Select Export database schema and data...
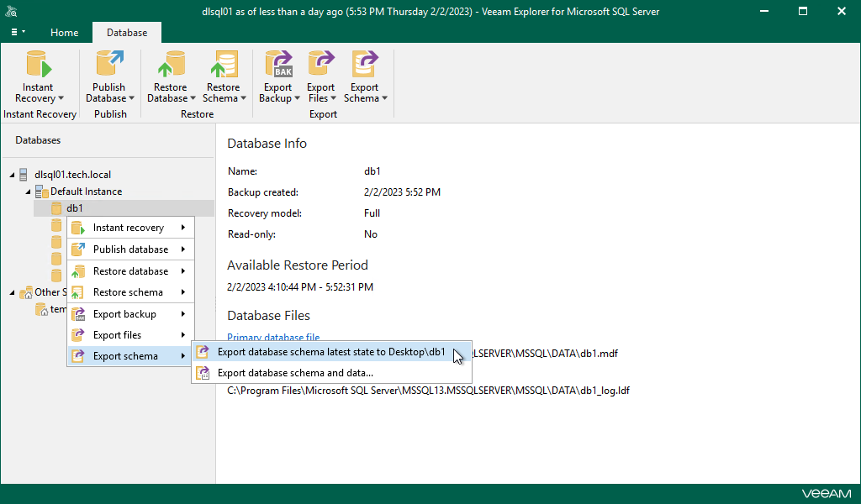Screen dimensions: 861x504 pyautogui.click(x=331, y=373)
